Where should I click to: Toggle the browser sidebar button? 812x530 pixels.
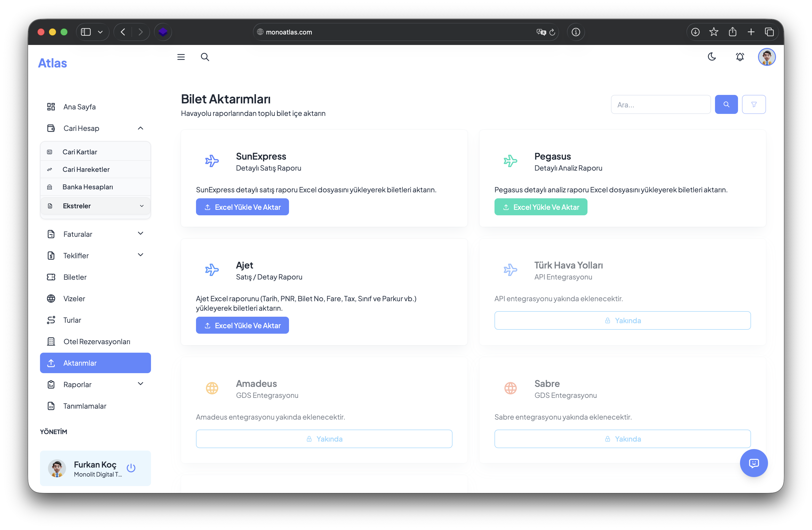click(x=86, y=32)
